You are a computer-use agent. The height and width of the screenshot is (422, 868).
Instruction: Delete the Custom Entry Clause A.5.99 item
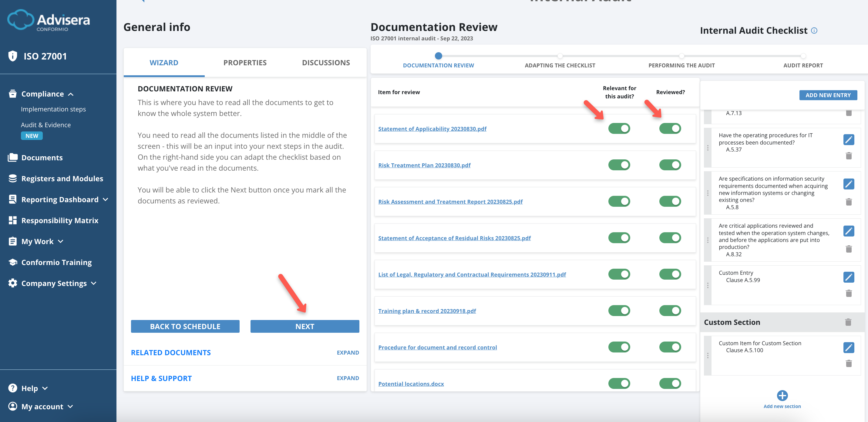pos(849,293)
